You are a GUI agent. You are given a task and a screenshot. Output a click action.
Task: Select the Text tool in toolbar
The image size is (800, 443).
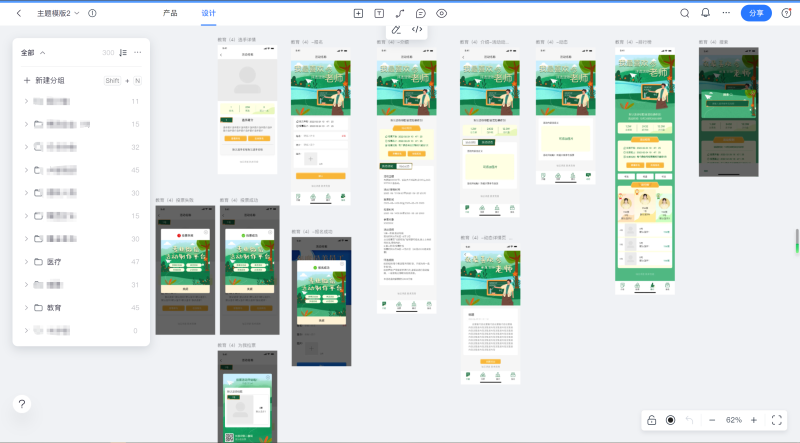(x=379, y=13)
